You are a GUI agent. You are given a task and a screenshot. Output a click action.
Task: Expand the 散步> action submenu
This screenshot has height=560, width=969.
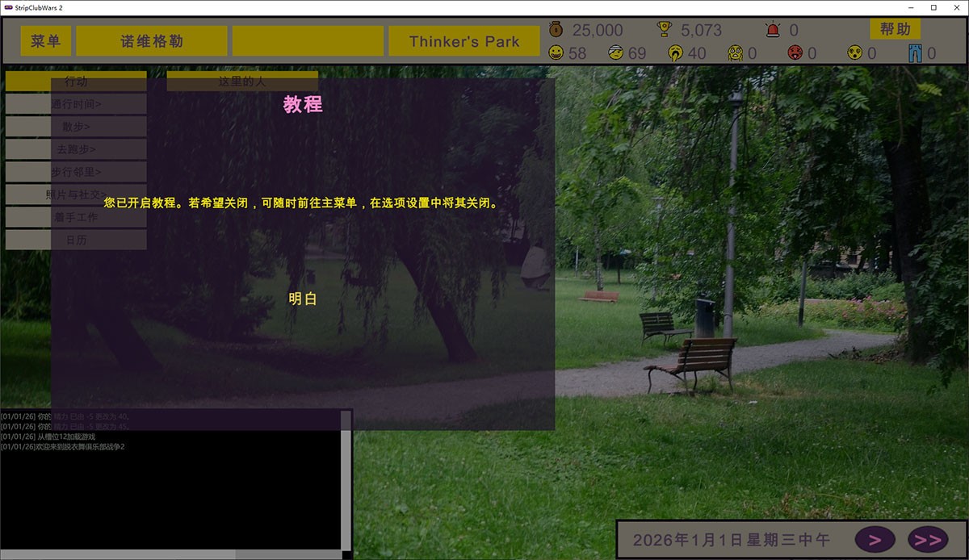(x=76, y=127)
